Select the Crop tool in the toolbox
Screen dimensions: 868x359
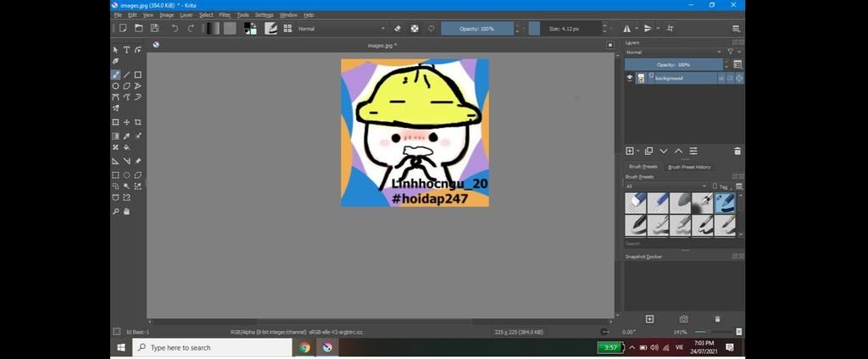(x=138, y=122)
